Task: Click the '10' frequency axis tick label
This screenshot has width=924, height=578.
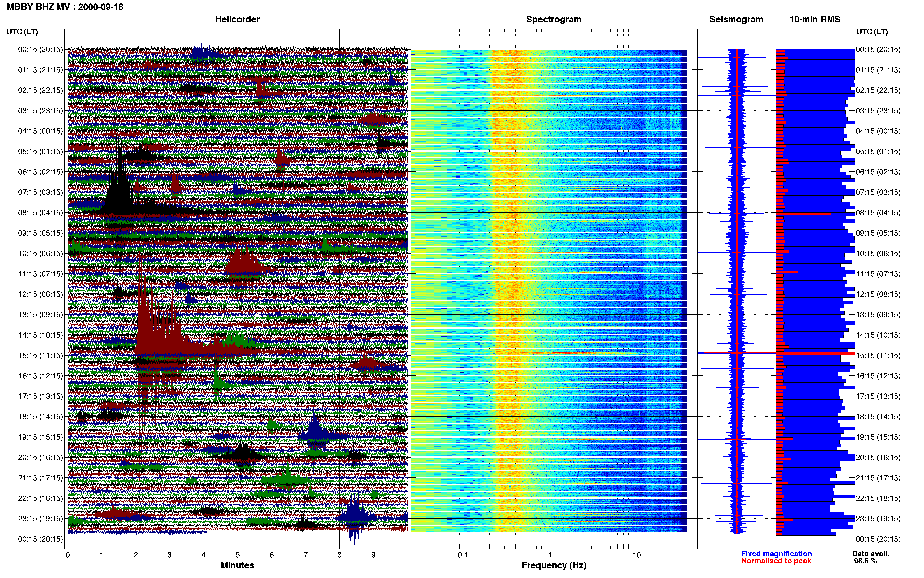Action: [x=637, y=555]
